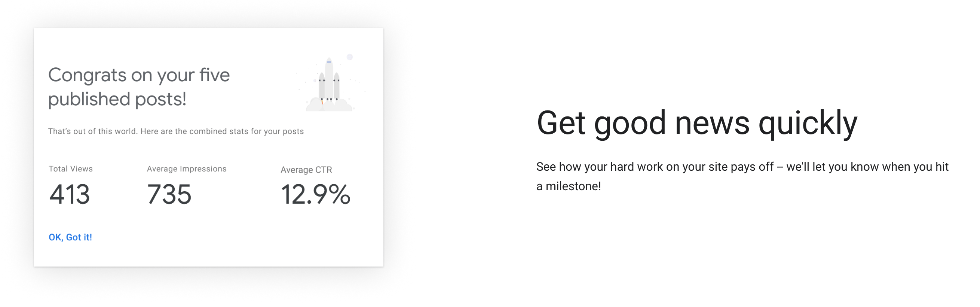Select the Average CTR value 12.9%
Viewport: 980px width, 307px height.
[x=315, y=194]
